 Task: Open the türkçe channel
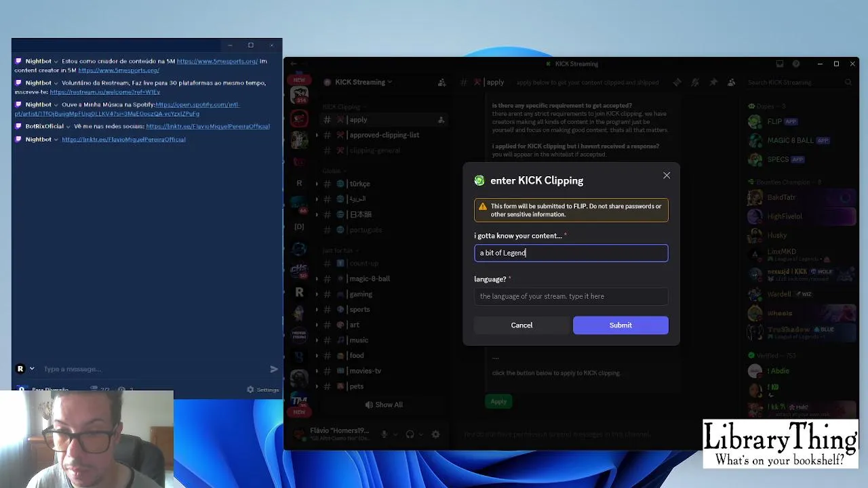pyautogui.click(x=359, y=184)
